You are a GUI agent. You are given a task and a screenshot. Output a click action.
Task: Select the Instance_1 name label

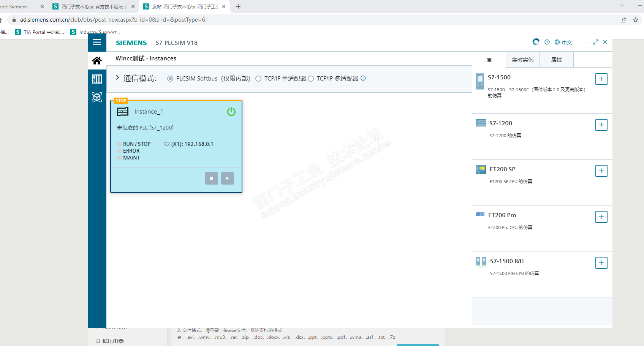point(149,112)
